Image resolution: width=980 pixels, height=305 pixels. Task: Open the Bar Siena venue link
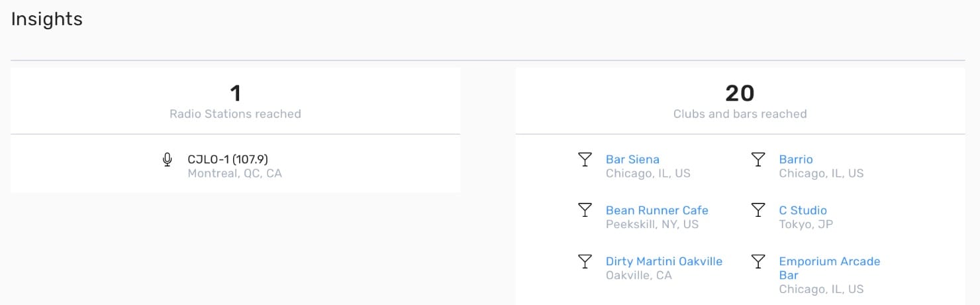[632, 159]
